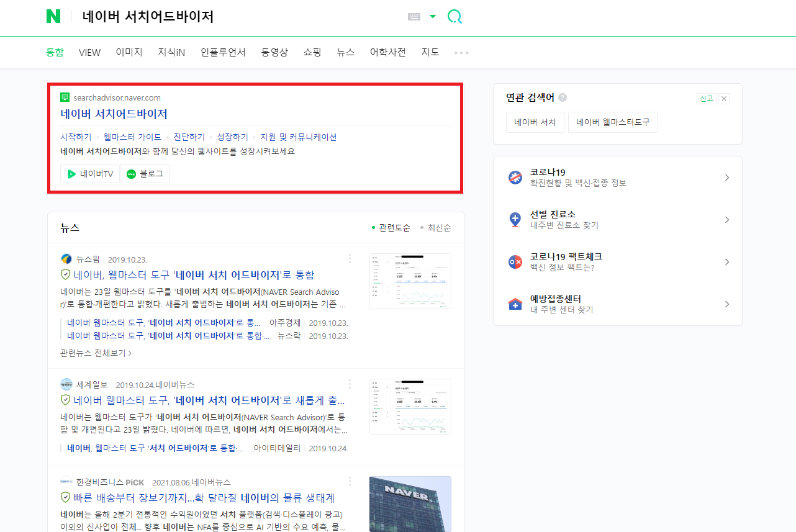Image resolution: width=796 pixels, height=532 pixels.
Task: Click the 네이버TV button
Action: click(x=90, y=174)
